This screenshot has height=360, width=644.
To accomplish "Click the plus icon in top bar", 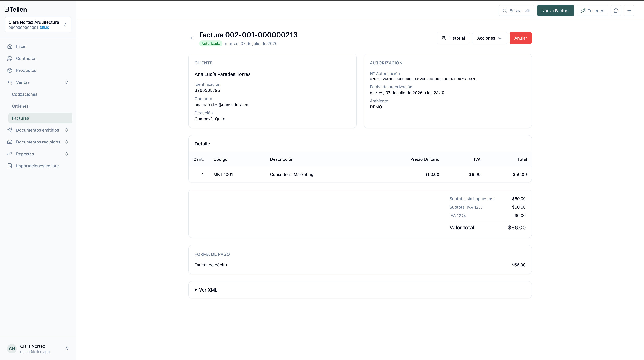I will coord(629,11).
